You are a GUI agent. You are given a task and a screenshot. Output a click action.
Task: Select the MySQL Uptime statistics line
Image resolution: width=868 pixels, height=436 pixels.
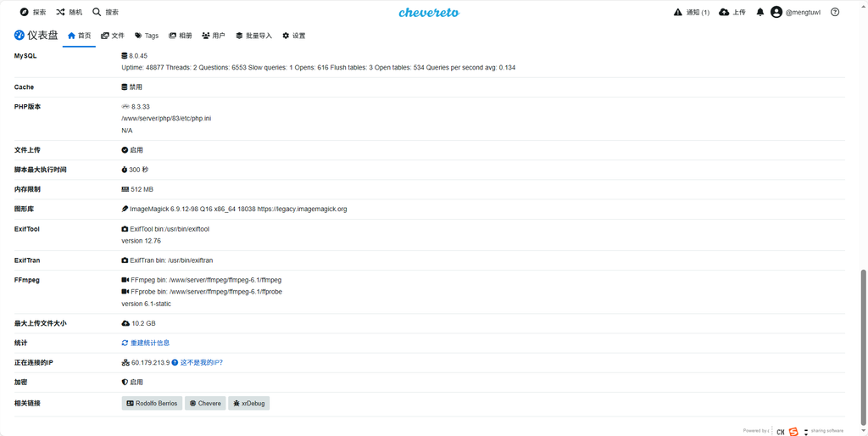pos(319,67)
